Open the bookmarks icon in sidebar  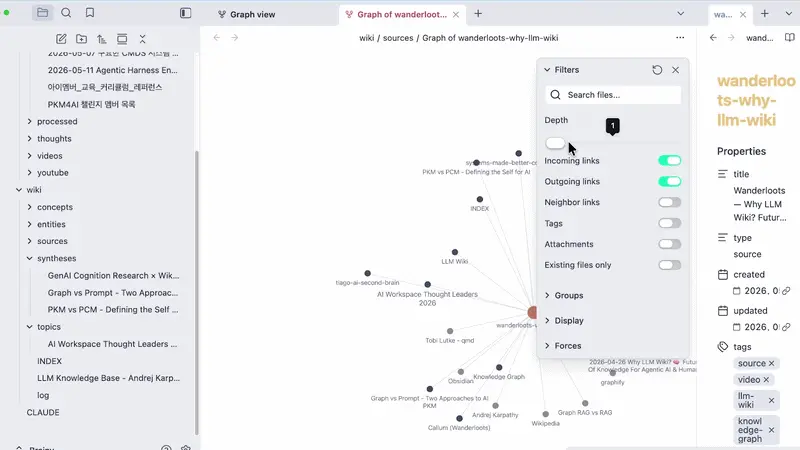point(90,13)
